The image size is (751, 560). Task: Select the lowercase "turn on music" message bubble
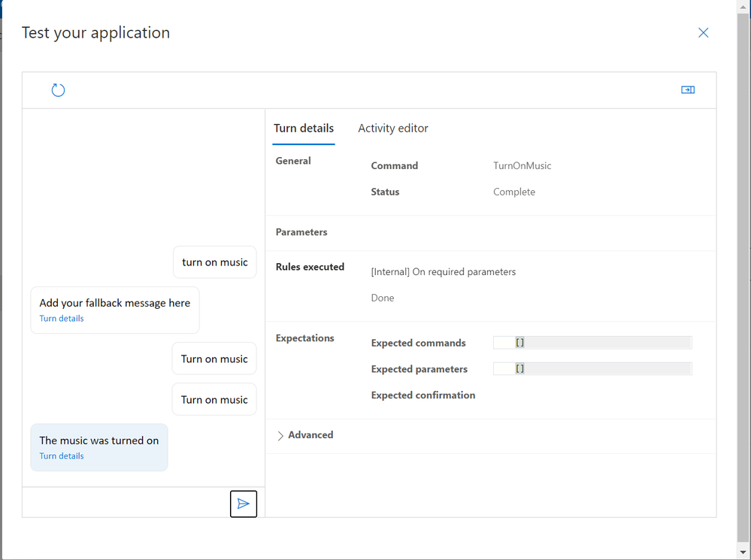pyautogui.click(x=215, y=262)
